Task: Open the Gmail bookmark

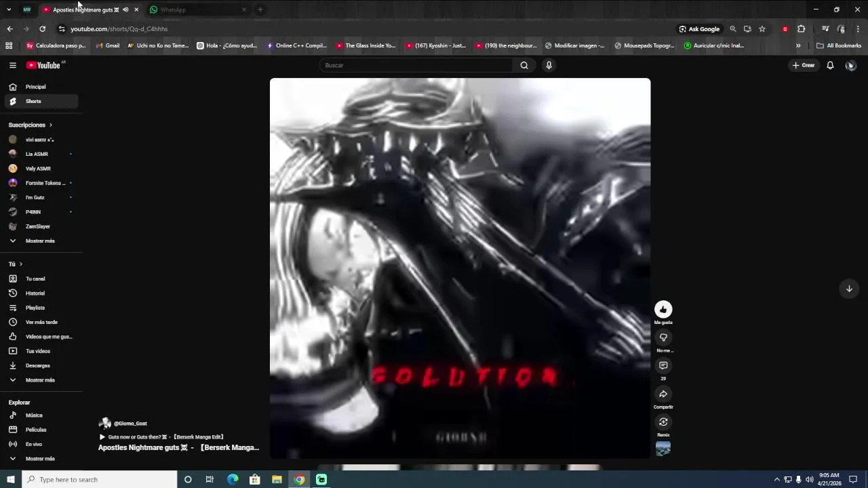Action: (x=108, y=45)
